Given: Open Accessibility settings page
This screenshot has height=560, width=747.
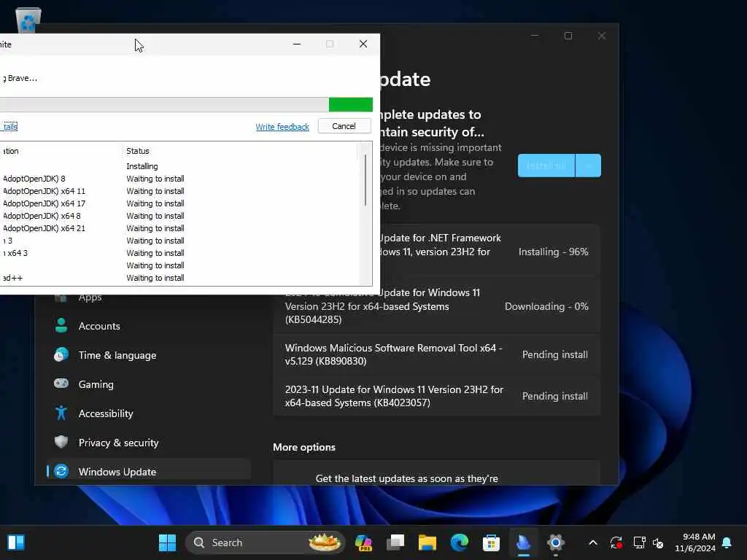Looking at the screenshot, I should [149, 413].
